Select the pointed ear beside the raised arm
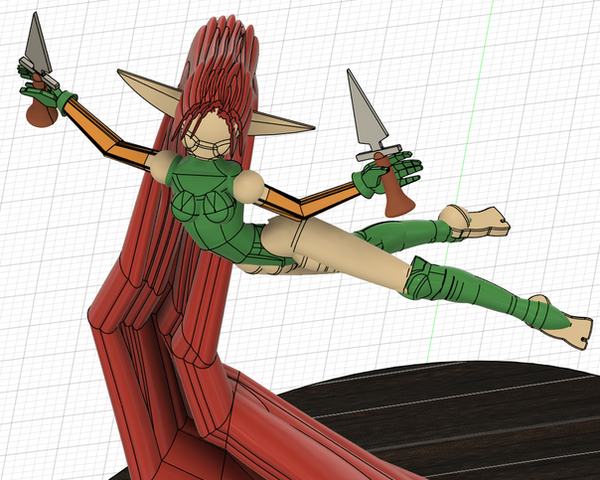 pos(150,92)
